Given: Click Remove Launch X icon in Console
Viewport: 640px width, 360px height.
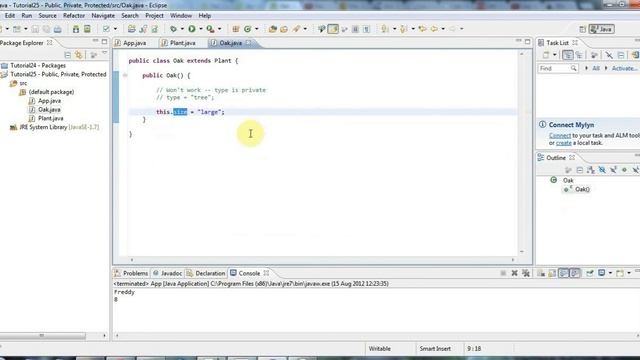Looking at the screenshot, I should click(514, 273).
